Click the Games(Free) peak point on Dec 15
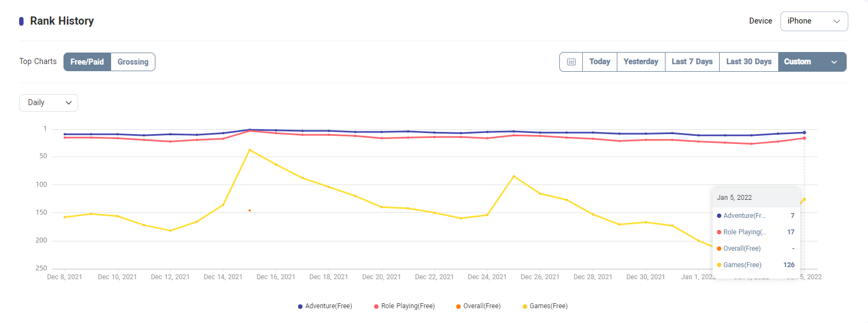The image size is (868, 323). coord(250,150)
